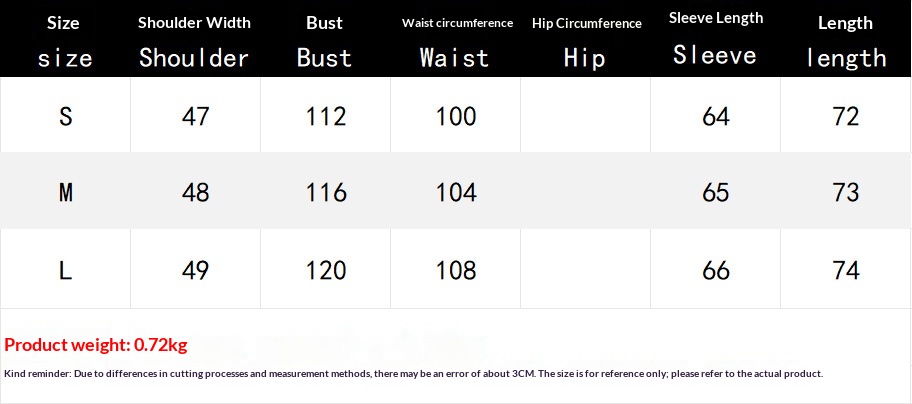Select the M size row label

pyautogui.click(x=65, y=192)
